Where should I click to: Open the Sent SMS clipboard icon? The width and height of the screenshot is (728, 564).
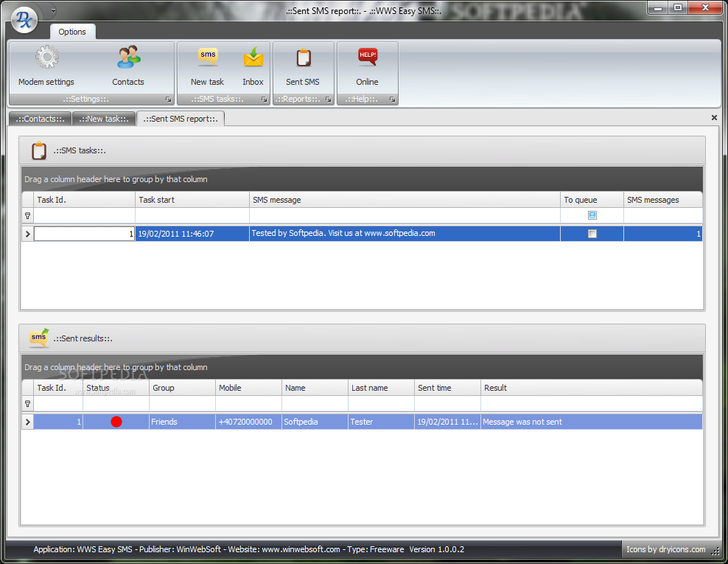[303, 58]
